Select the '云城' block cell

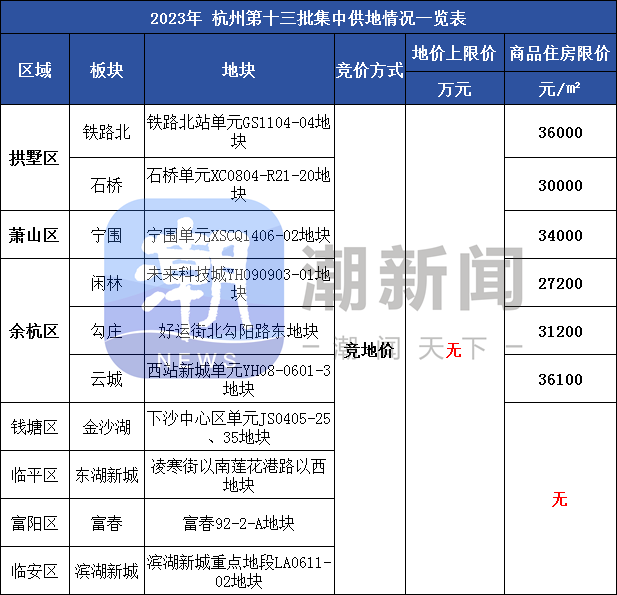(x=107, y=379)
